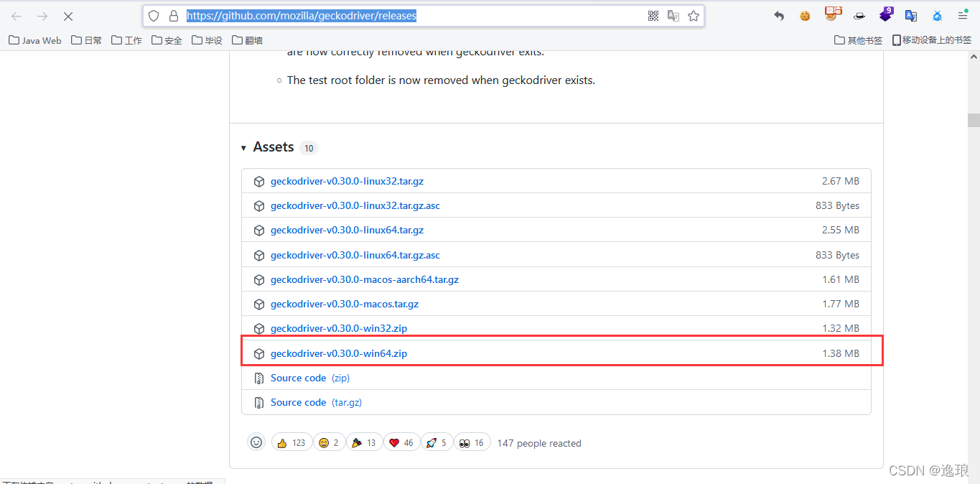980x484 pixels.
Task: Open the browser hamburger menu
Action: point(963,16)
